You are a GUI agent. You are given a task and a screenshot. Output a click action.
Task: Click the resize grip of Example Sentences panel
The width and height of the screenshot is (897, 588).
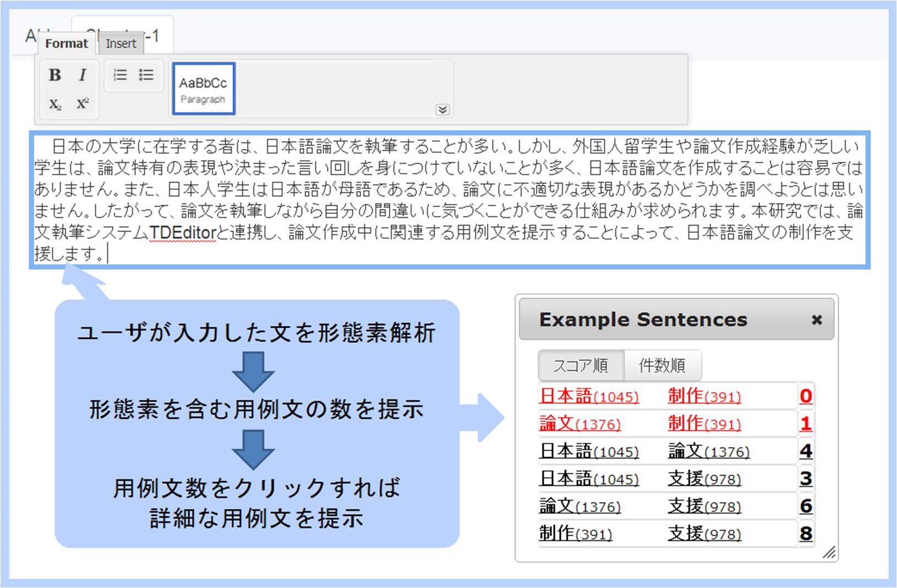click(x=829, y=553)
